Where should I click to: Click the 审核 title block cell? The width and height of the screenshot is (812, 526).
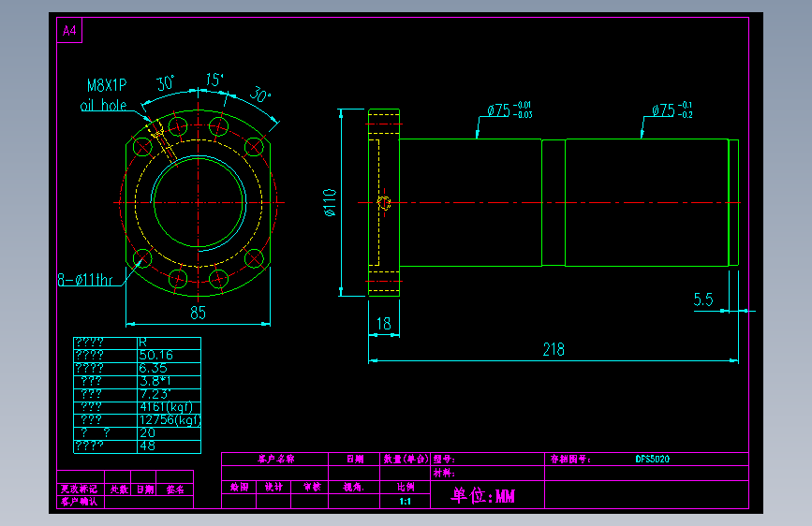point(312,488)
